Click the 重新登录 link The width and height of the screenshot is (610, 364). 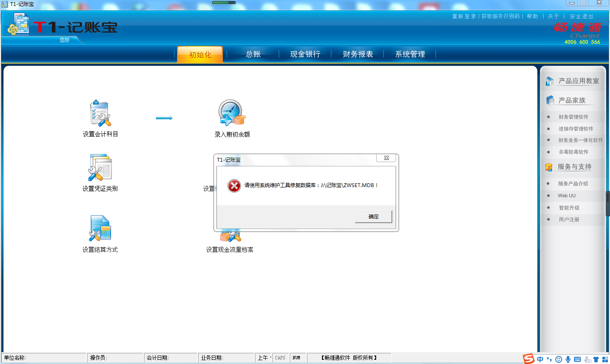[464, 17]
